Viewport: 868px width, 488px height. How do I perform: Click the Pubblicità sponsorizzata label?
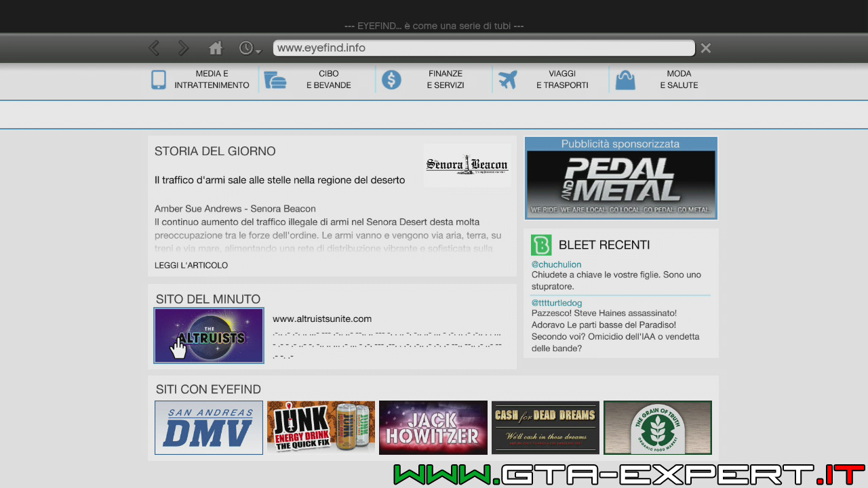pos(620,144)
